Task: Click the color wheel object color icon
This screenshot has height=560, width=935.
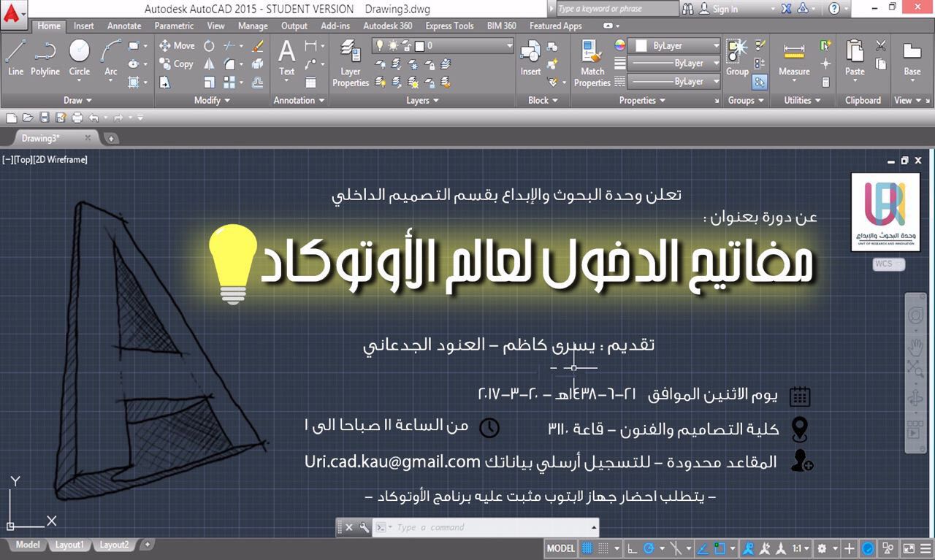Action: [620, 45]
